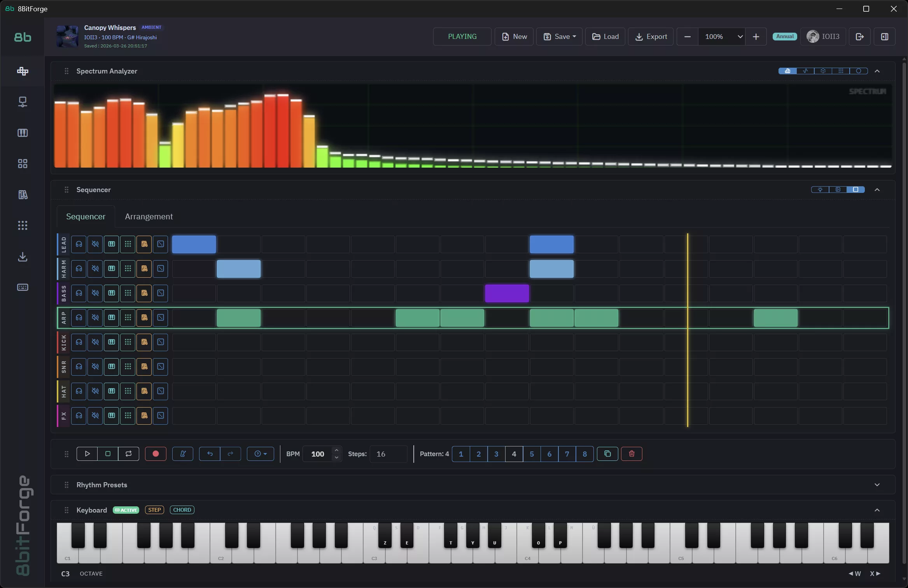Solo the LEAD track with headphone icon
The image size is (908, 588).
click(79, 244)
